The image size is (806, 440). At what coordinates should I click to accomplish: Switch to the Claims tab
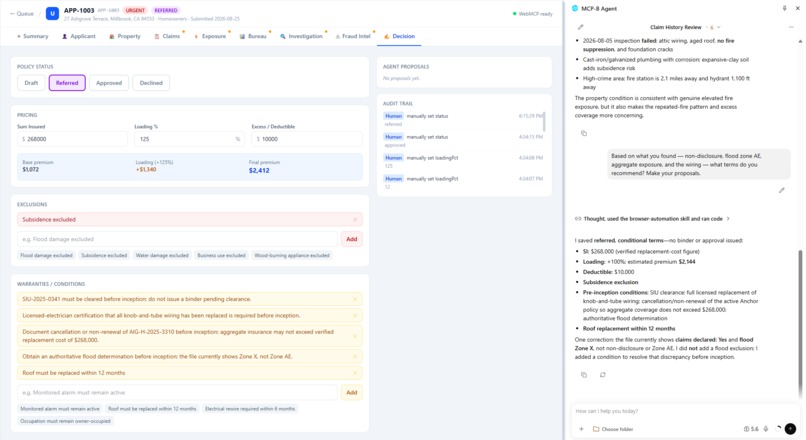[168, 36]
